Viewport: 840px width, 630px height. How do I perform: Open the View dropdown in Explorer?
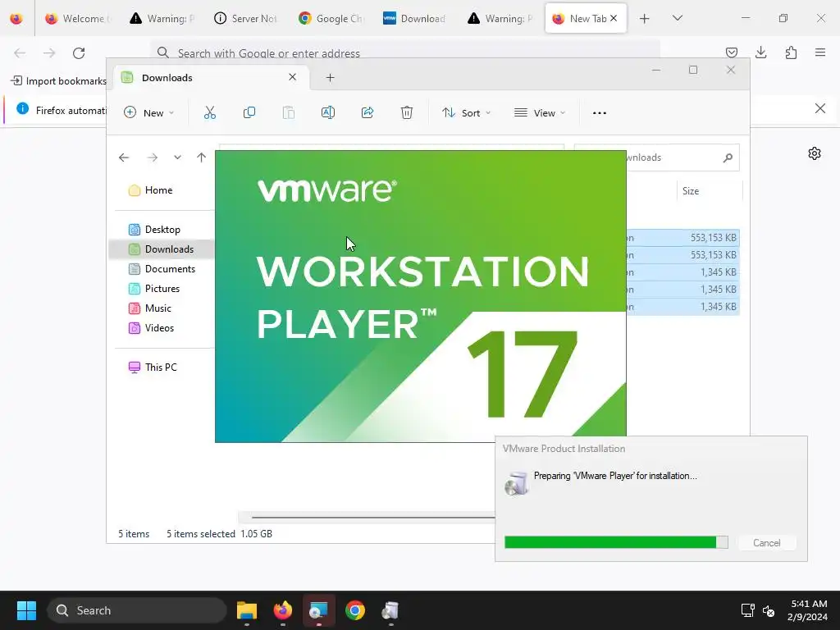click(540, 113)
